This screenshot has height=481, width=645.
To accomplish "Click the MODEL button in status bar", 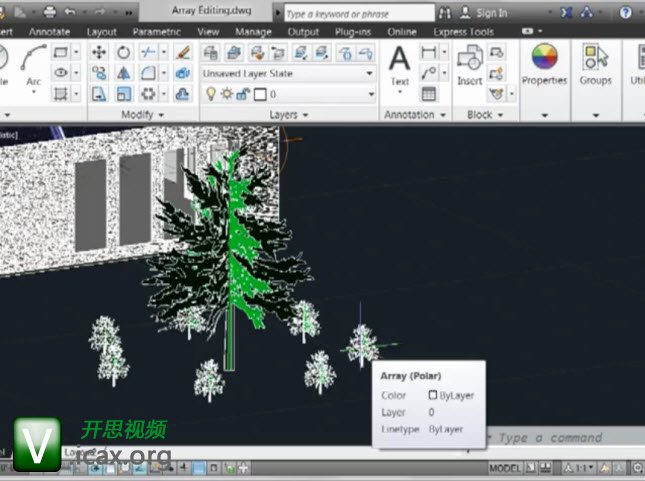I will [x=506, y=469].
